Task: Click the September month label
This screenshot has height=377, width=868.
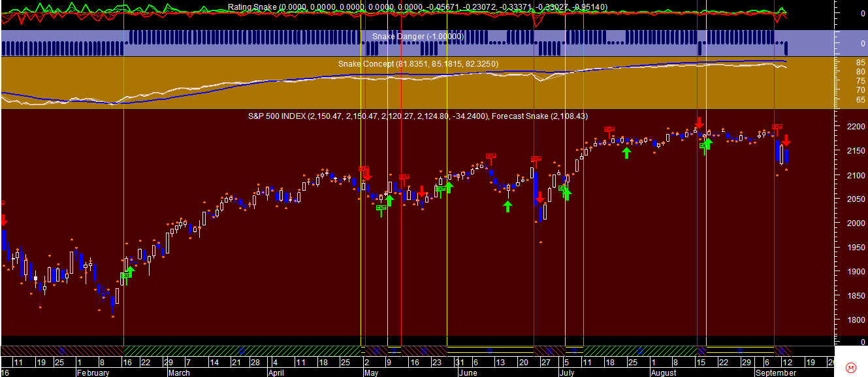Action: click(x=776, y=373)
